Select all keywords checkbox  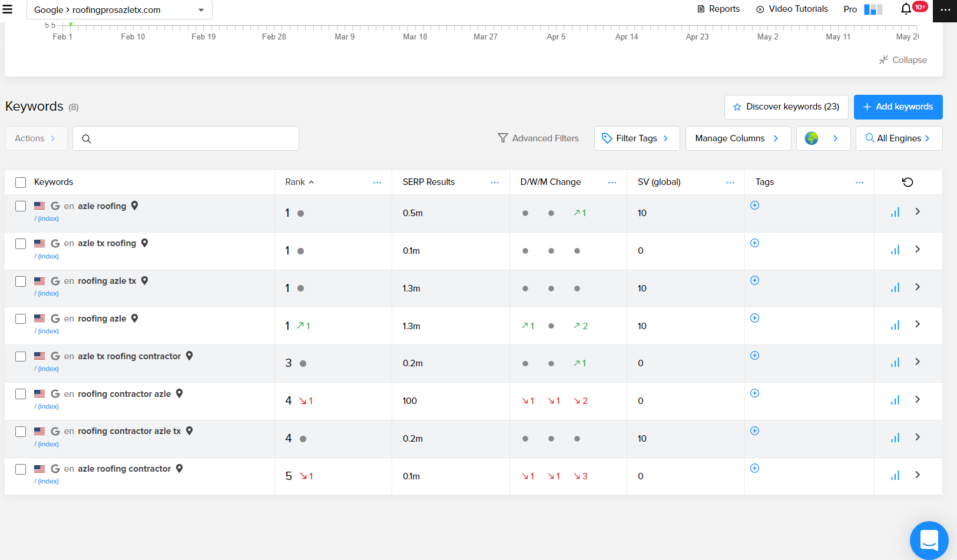pyautogui.click(x=21, y=183)
